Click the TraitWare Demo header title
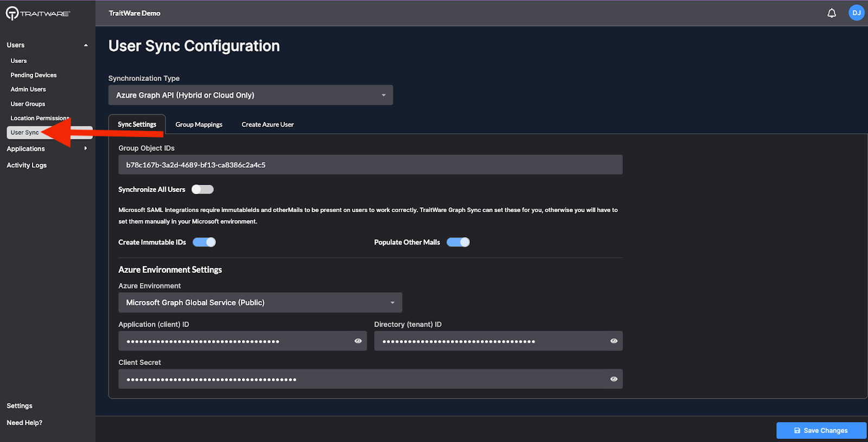Screen dimensions: 868x442 135,13
